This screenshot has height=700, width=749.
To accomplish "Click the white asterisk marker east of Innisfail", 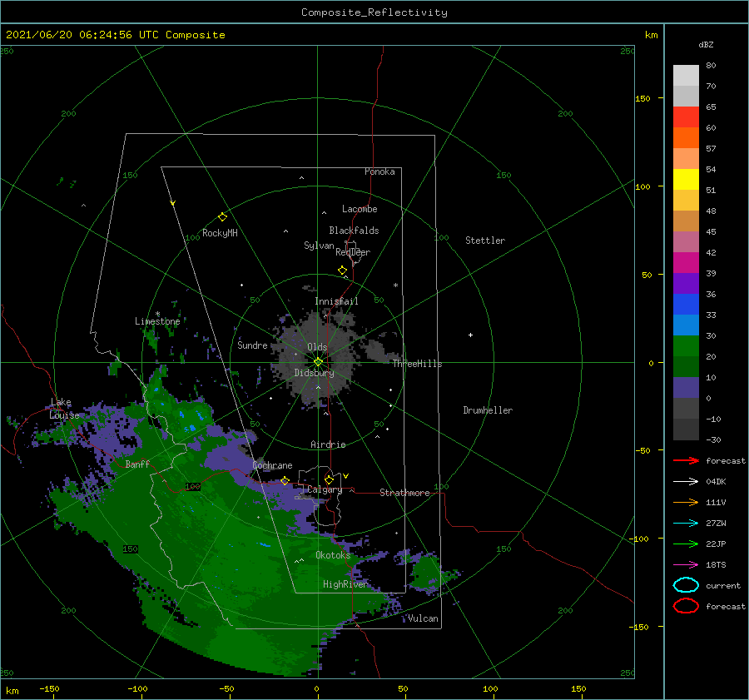I will tap(395, 285).
